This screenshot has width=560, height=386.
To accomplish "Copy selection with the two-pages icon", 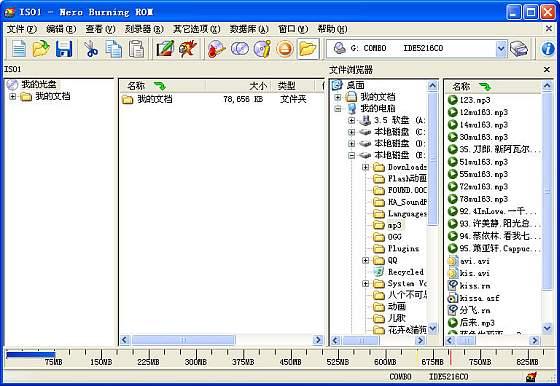I will pos(114,49).
